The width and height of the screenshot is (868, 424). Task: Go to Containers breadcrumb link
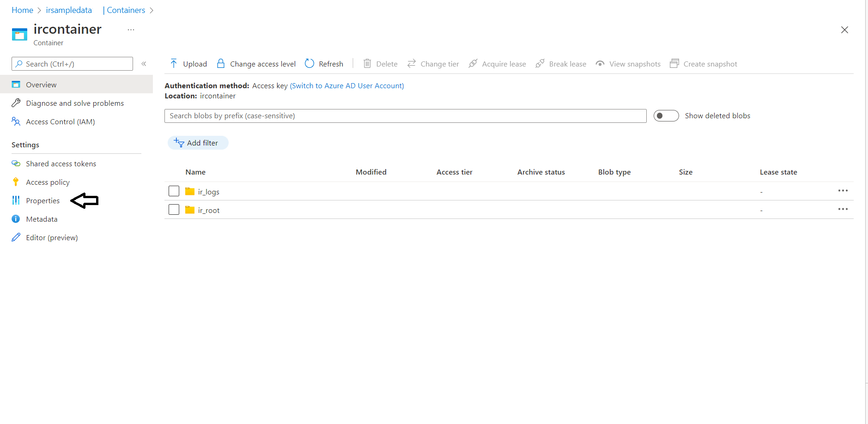(x=126, y=10)
